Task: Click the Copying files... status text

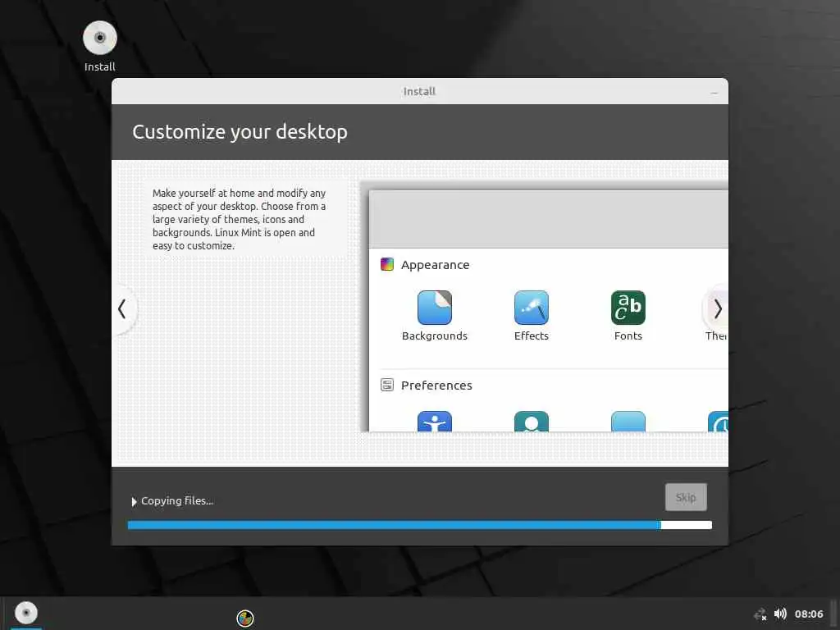Action: click(177, 501)
